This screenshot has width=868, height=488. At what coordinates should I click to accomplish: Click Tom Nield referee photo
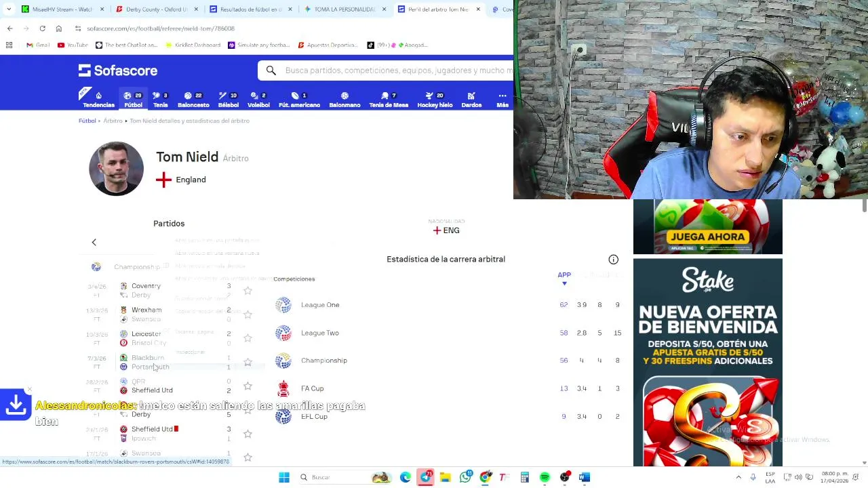[x=116, y=169]
